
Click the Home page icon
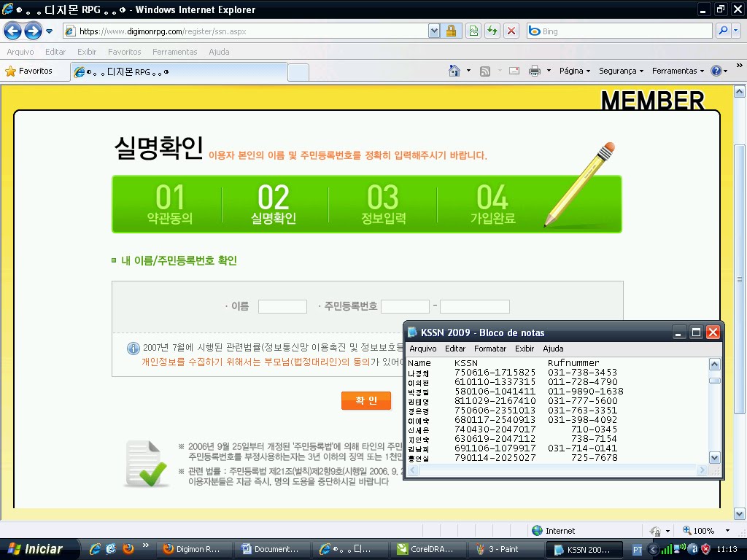coord(454,71)
